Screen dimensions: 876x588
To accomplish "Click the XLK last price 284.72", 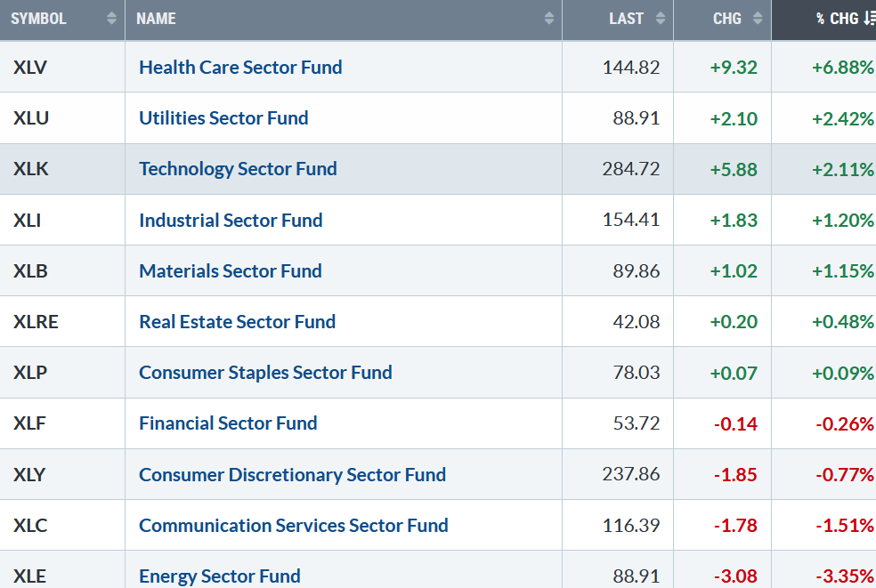I will tap(630, 169).
